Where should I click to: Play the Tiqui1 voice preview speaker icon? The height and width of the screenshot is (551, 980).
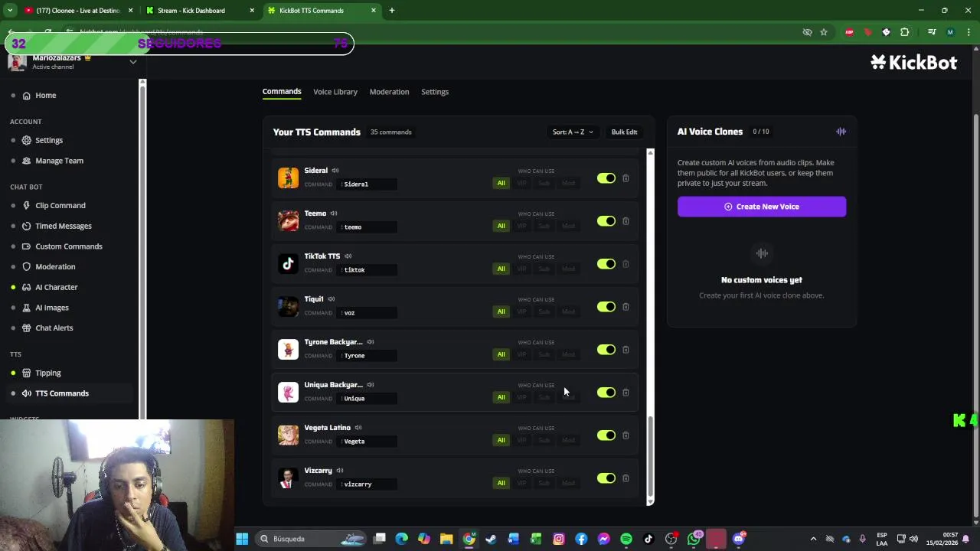coord(332,299)
